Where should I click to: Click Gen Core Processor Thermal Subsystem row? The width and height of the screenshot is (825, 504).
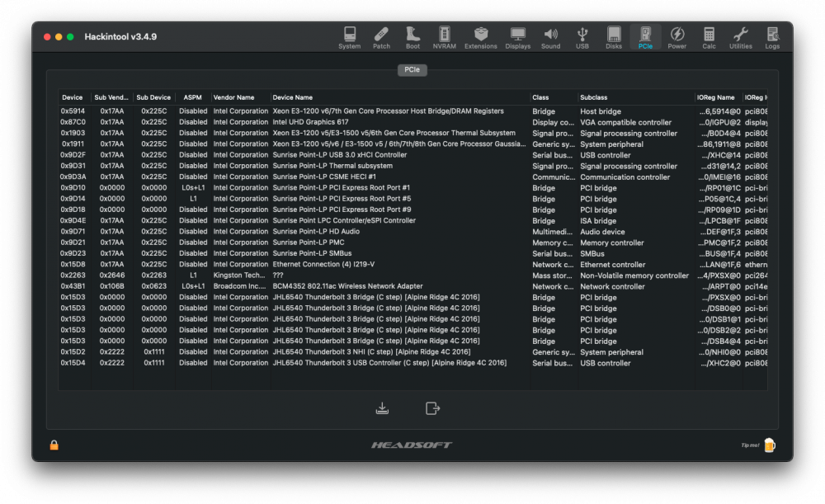coord(413,133)
